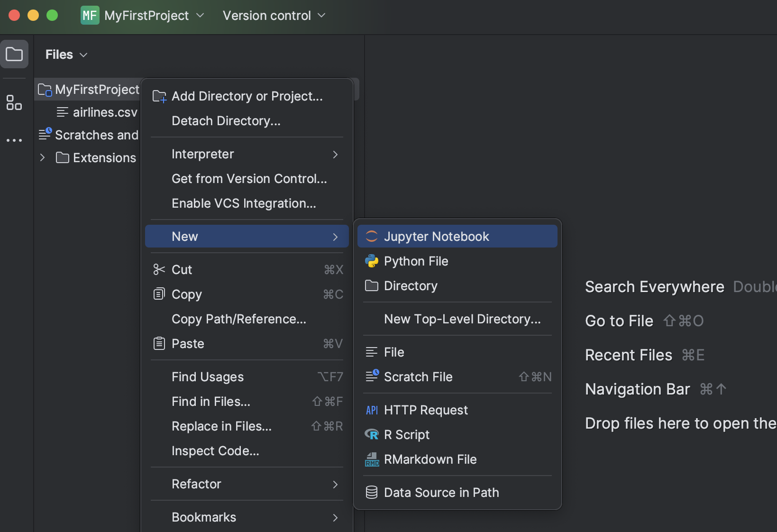Create a new Scratch File
This screenshot has height=532, width=777.
click(418, 376)
